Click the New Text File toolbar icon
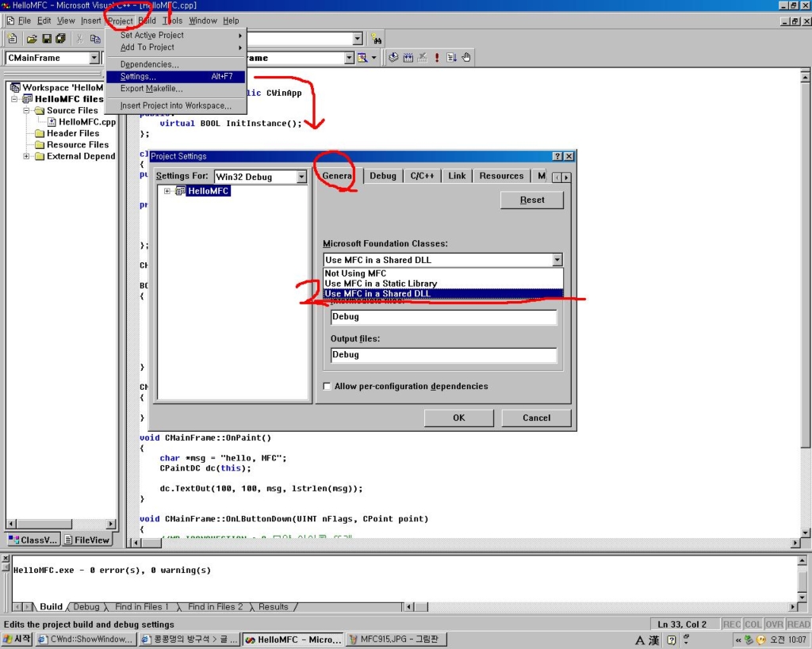Screen dimensions: 812x649 [x=13, y=39]
